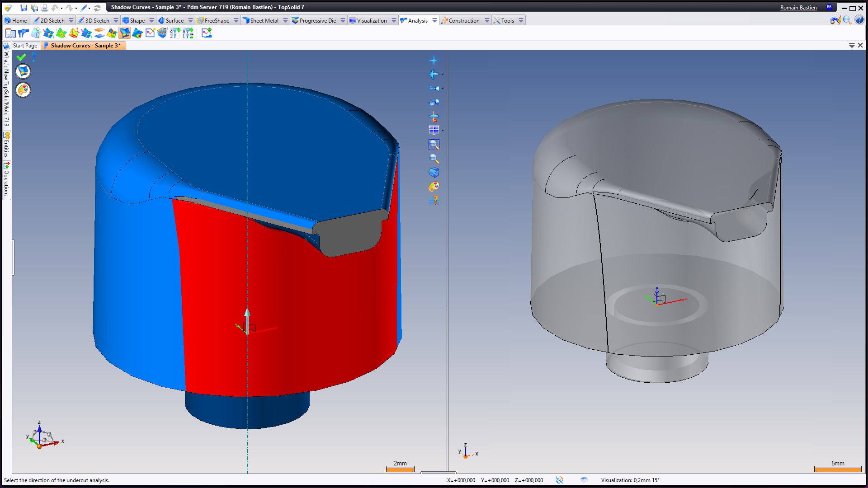Click the print icon in quick toolbar
Screen dimensions: 868x488
coord(44,8)
